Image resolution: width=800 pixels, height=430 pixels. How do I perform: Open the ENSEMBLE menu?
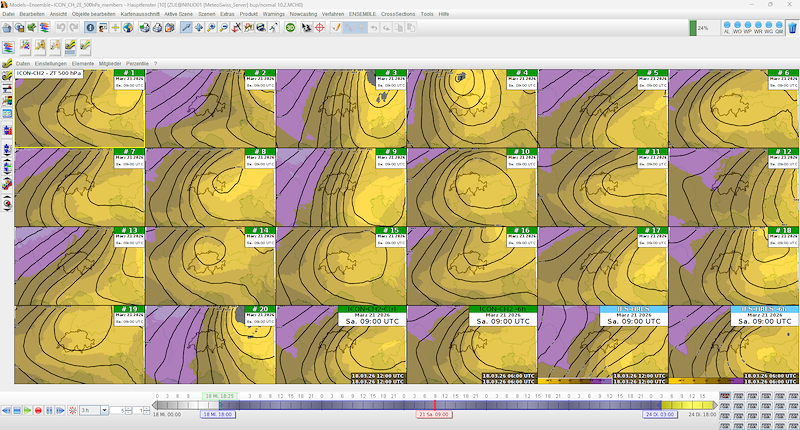point(362,15)
